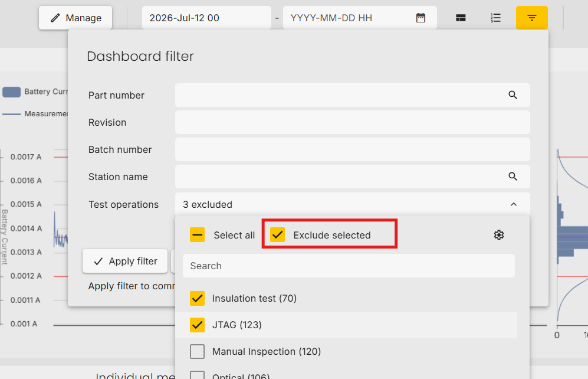The height and width of the screenshot is (379, 588).
Task: Uncheck the Insulation test (70) checkbox
Action: [x=197, y=298]
